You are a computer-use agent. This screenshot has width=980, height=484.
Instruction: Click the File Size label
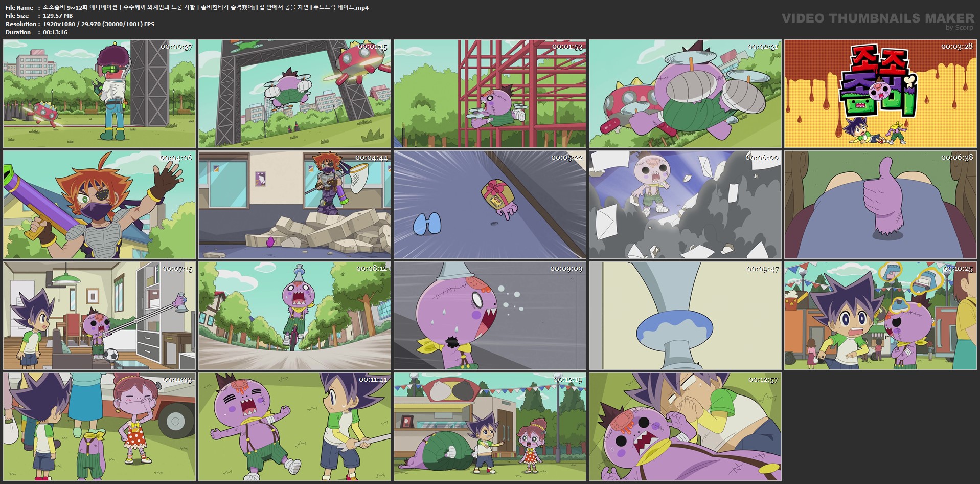[17, 16]
